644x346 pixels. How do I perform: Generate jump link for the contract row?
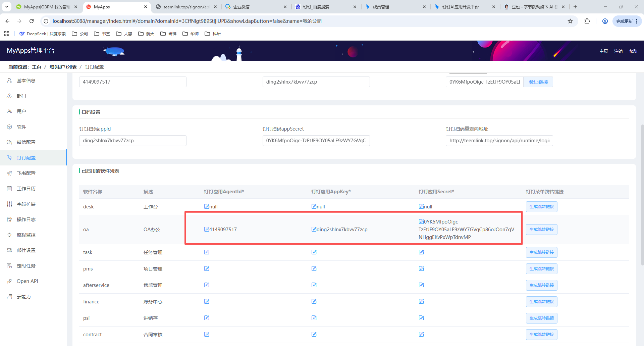(542, 335)
